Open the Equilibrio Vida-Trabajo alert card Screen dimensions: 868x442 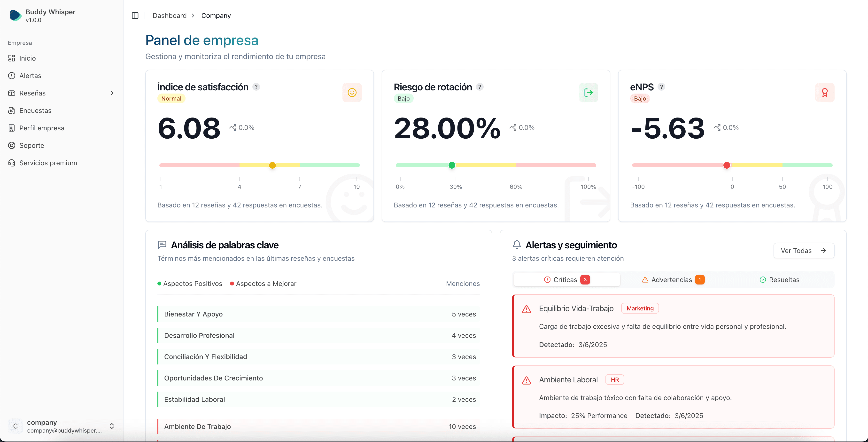click(x=673, y=326)
